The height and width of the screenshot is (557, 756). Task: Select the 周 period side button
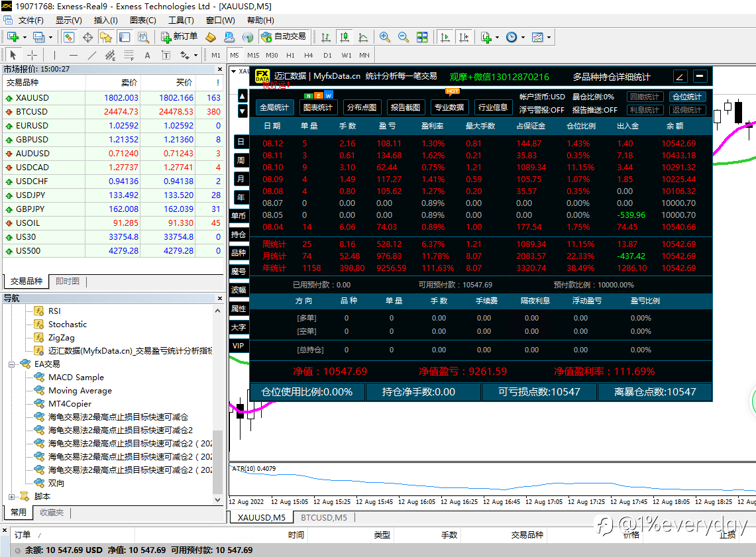241,160
